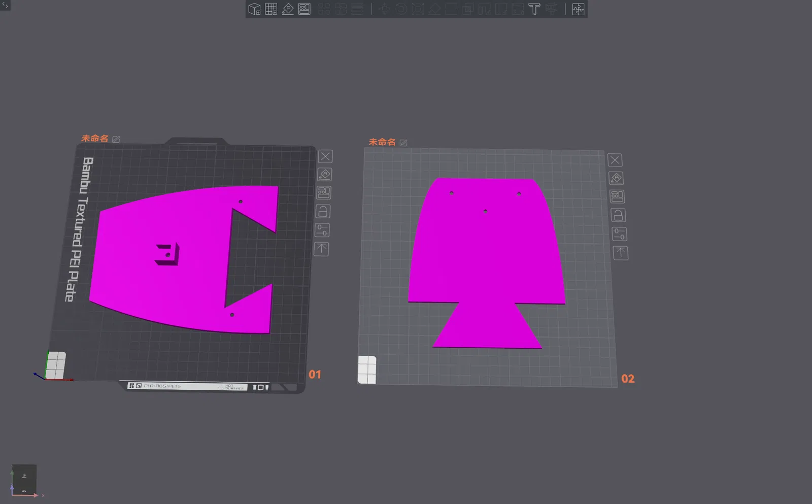Toggle the lock on plate 02
Screen dimensions: 812x504
pyautogui.click(x=618, y=215)
